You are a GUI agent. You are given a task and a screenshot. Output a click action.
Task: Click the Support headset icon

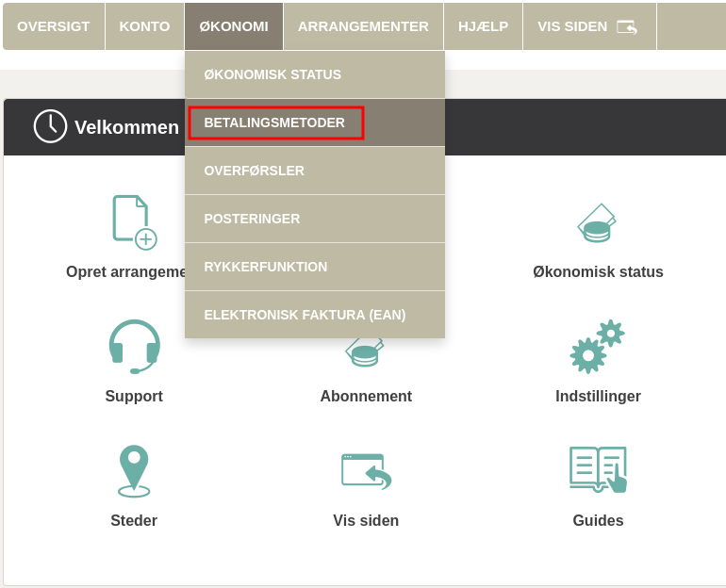pyautogui.click(x=134, y=347)
